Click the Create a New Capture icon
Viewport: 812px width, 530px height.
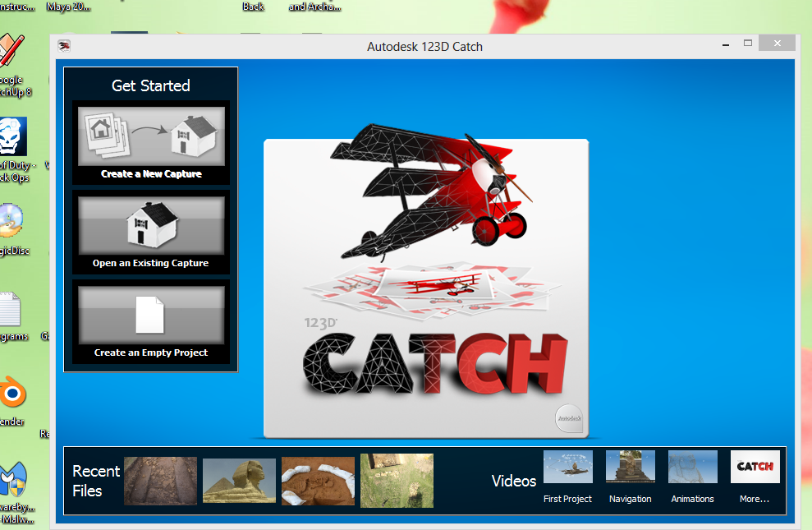[x=150, y=136]
